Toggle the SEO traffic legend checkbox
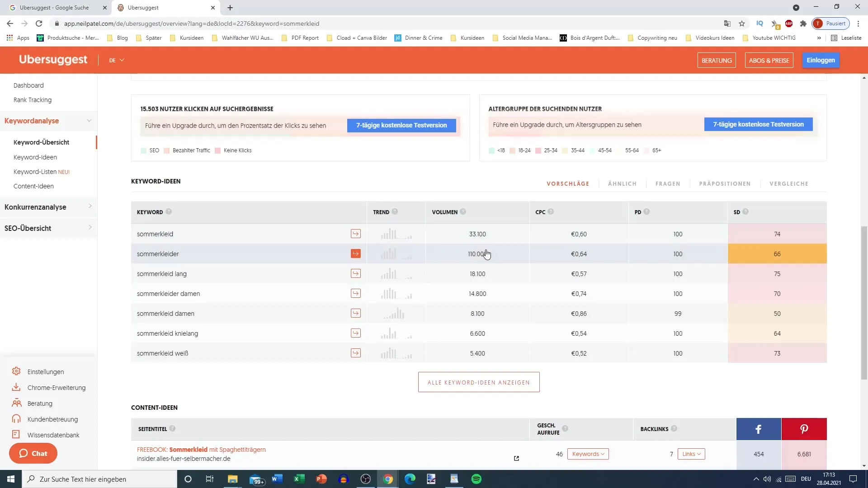The width and height of the screenshot is (868, 488). pos(145,150)
